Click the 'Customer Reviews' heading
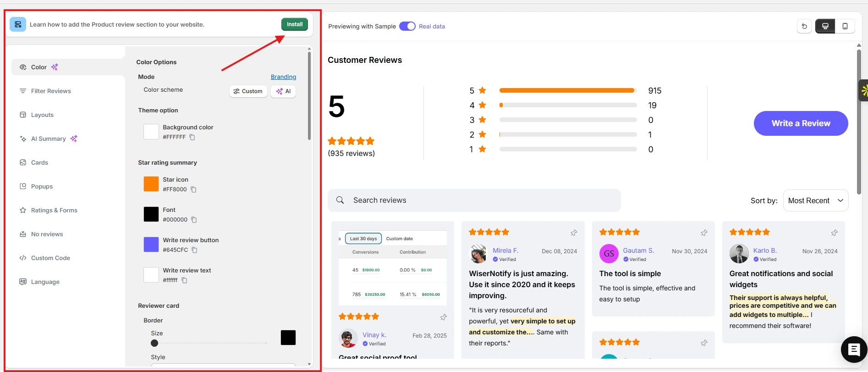 [x=365, y=60]
